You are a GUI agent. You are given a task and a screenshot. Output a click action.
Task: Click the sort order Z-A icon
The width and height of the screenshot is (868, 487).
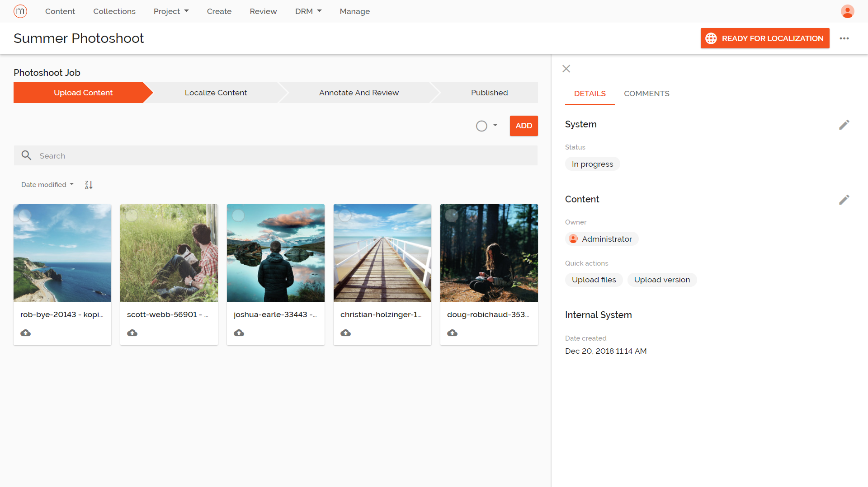pyautogui.click(x=88, y=184)
